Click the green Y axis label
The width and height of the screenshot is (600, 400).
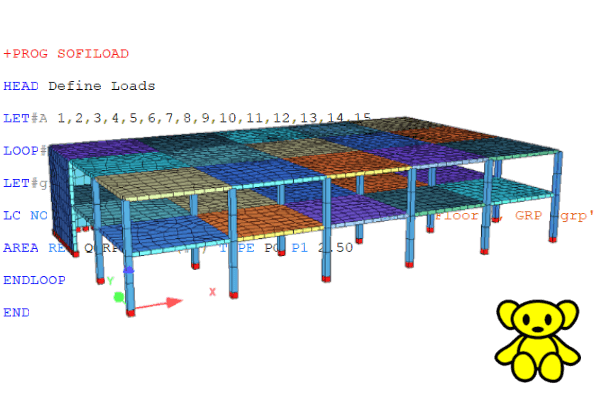pos(110,281)
